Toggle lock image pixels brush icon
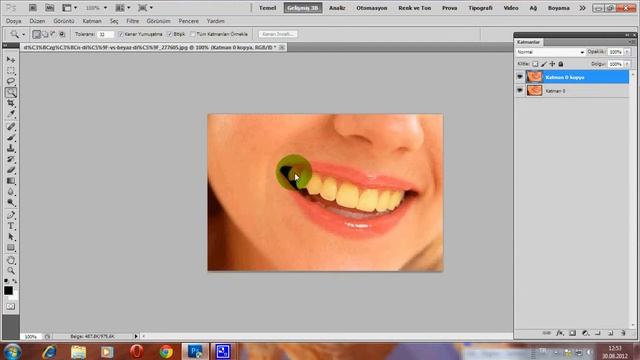 [x=544, y=64]
